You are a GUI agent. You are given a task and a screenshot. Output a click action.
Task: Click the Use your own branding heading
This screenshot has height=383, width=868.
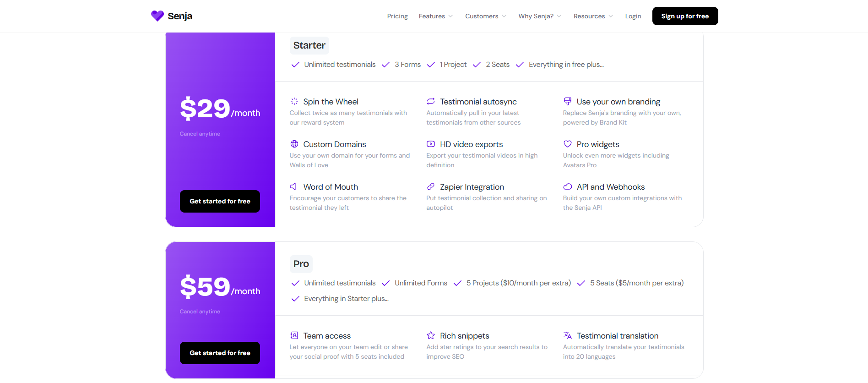click(x=618, y=102)
